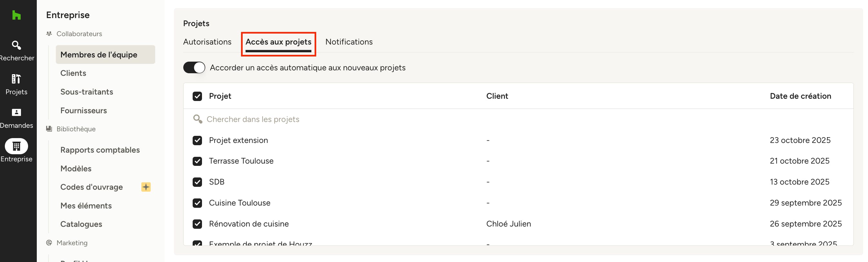Select the Entreprise building icon
This screenshot has height=262, width=868.
tap(16, 146)
